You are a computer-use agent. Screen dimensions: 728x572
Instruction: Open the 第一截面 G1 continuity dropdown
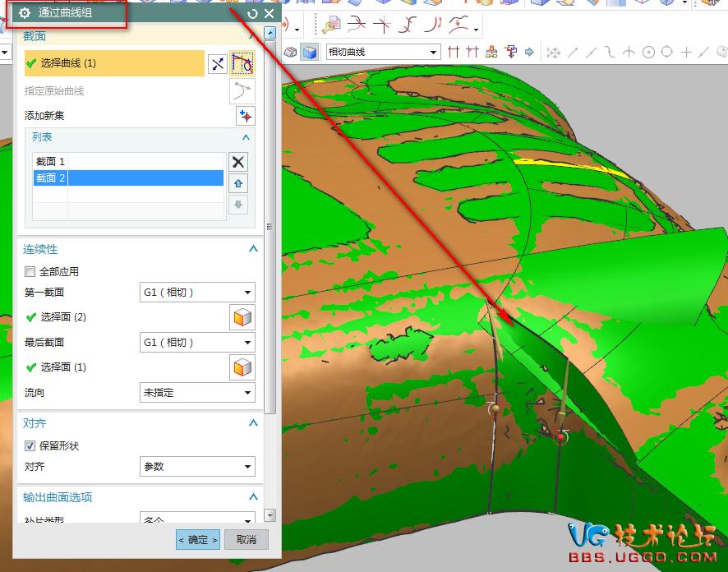197,293
